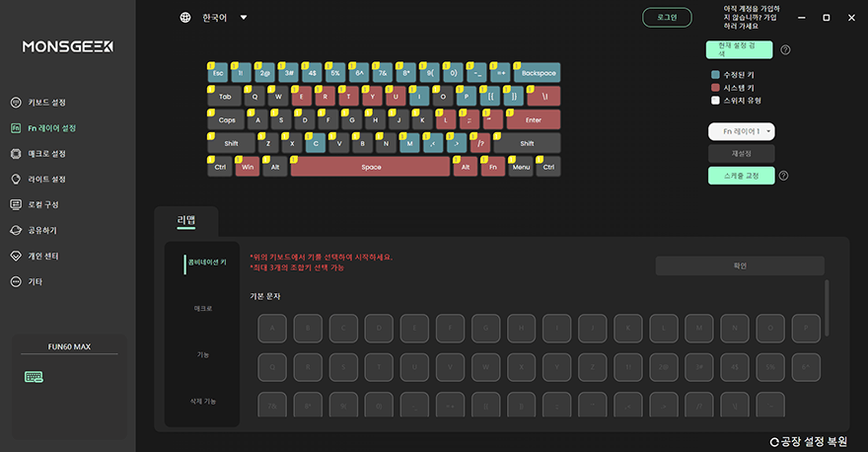The width and height of the screenshot is (868, 452).
Task: Select the Caps key on layout
Action: [227, 119]
